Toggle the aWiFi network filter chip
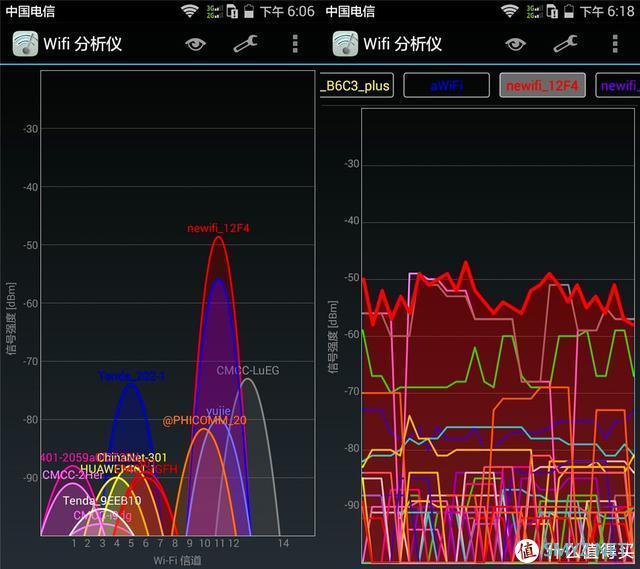The width and height of the screenshot is (640, 569). tap(447, 85)
